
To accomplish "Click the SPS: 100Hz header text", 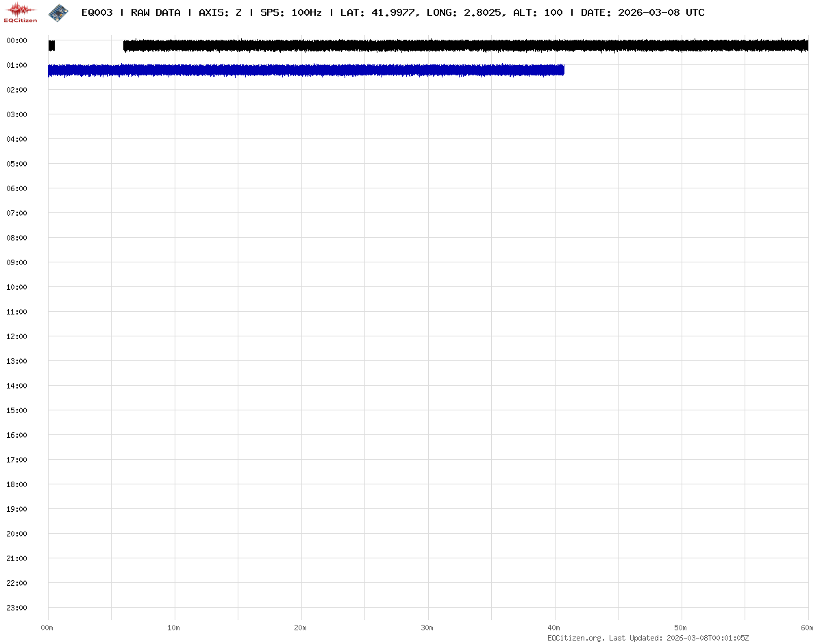I will 290,12.
